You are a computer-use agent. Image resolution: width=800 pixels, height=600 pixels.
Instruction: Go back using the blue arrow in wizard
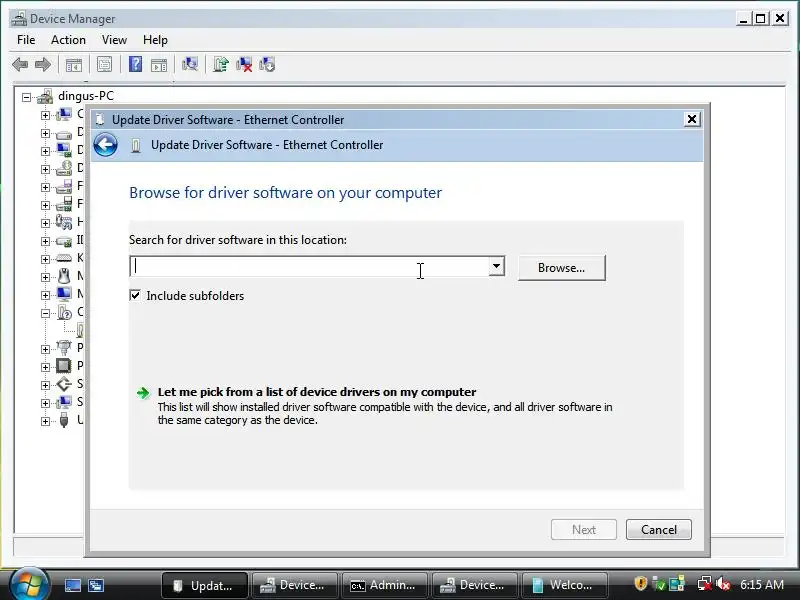click(x=106, y=145)
